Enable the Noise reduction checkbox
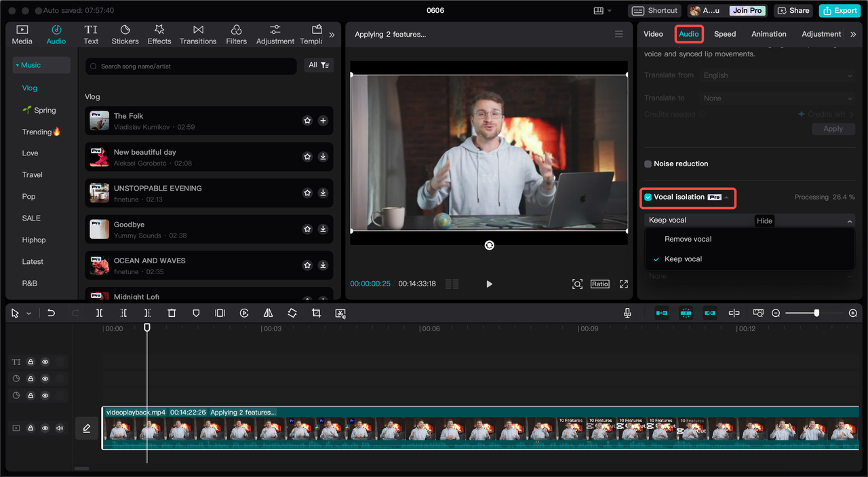Screen dimensions: 868x477 648,164
